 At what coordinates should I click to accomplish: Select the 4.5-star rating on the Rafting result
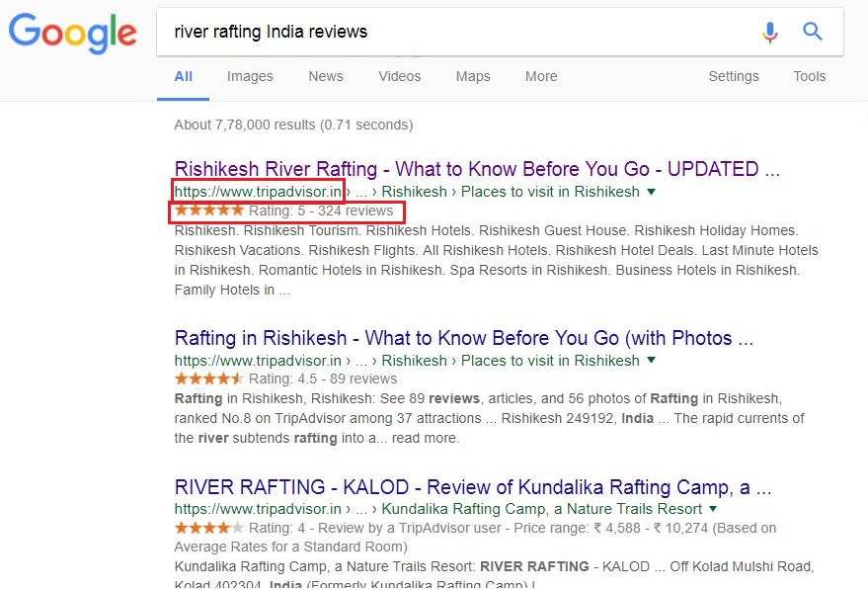[208, 379]
